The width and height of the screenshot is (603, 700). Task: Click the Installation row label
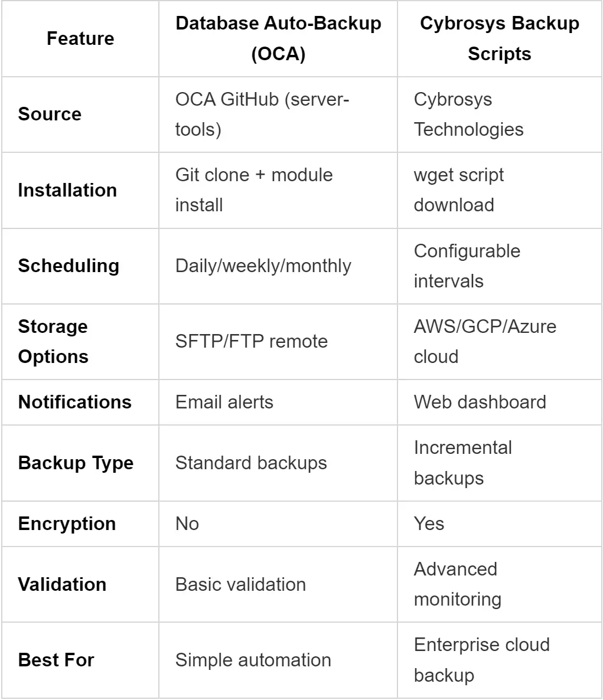(x=67, y=190)
